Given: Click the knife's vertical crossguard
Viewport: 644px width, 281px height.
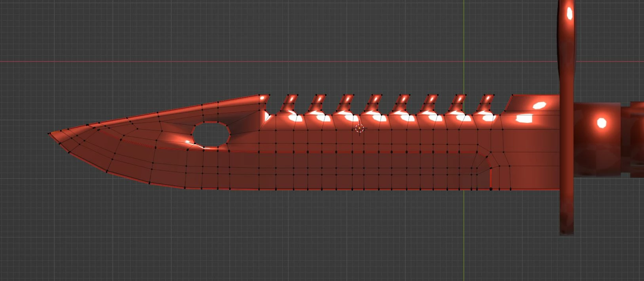Looking at the screenshot, I should click(x=567, y=117).
